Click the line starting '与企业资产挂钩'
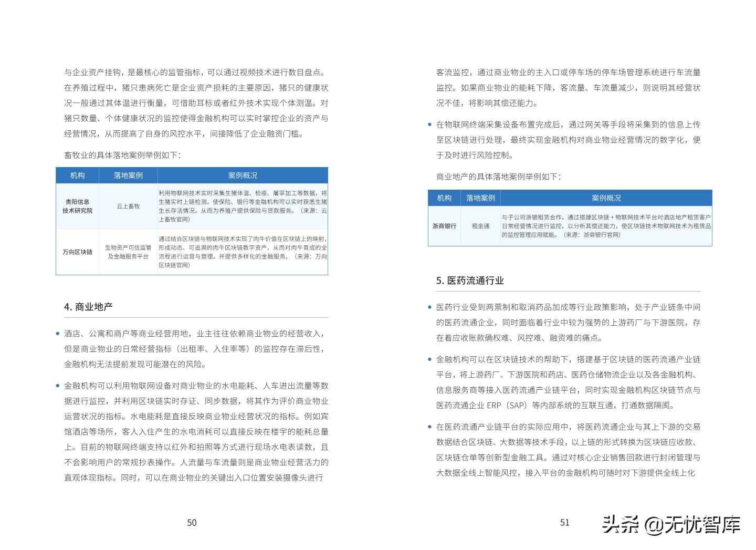Image resolution: width=756 pixels, height=550 pixels. 195,72
